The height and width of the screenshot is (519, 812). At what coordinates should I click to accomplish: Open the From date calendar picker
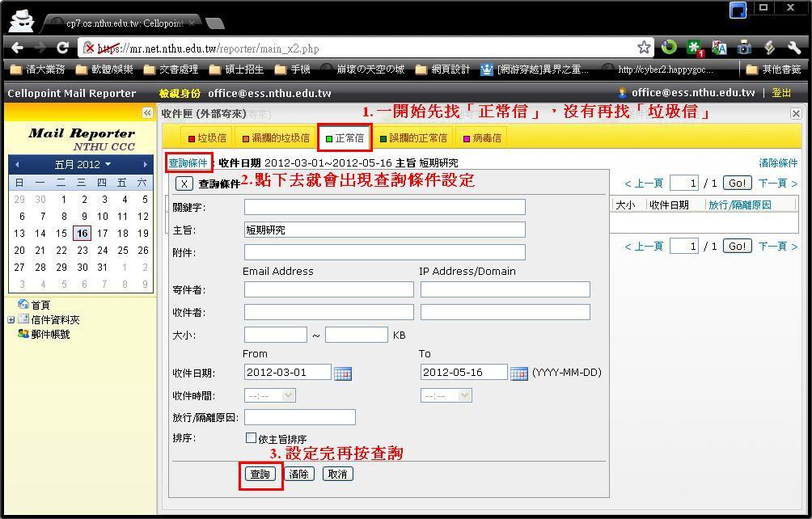342,373
